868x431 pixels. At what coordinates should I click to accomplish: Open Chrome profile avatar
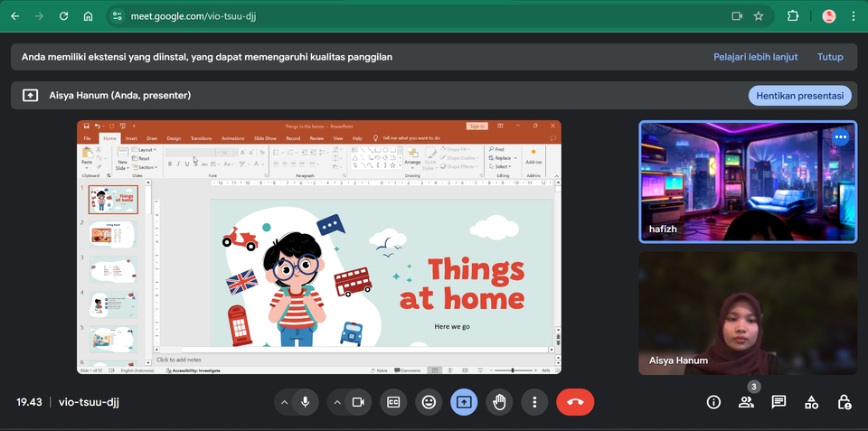[x=829, y=16]
